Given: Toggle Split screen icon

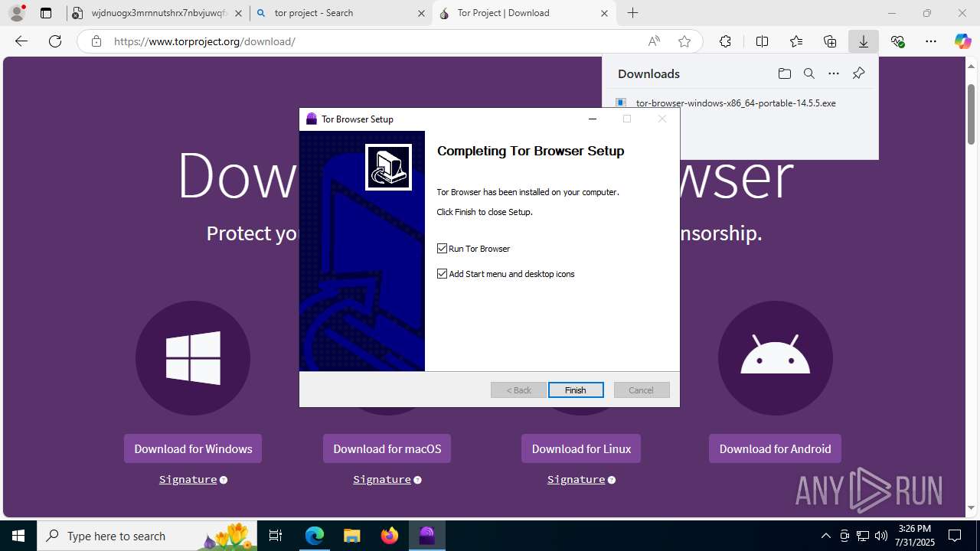Looking at the screenshot, I should 762,41.
